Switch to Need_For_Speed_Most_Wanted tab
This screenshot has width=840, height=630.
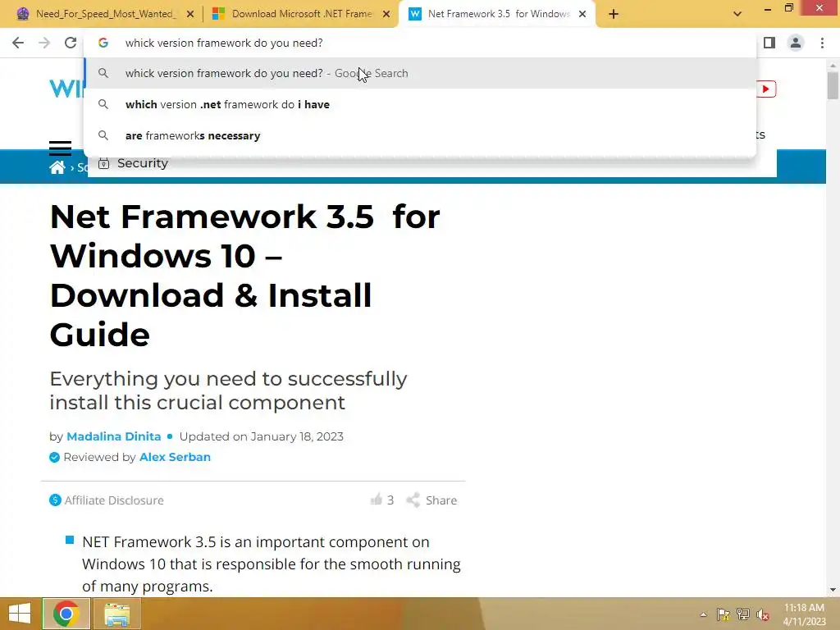106,14
